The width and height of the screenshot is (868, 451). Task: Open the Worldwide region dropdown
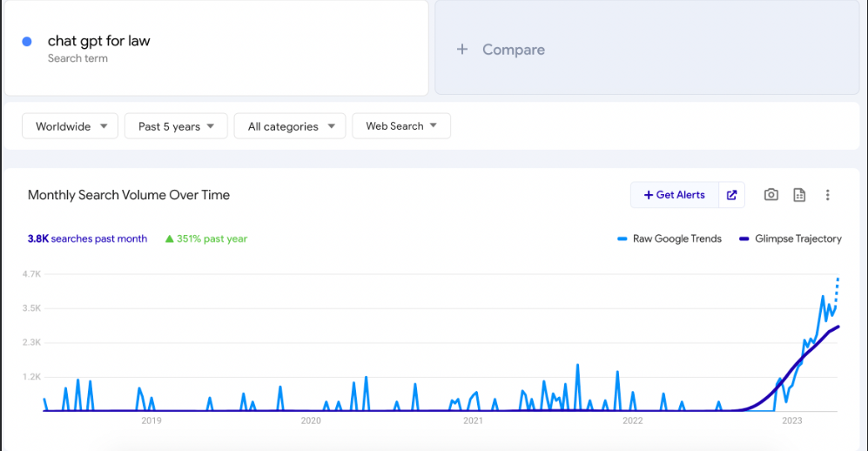pyautogui.click(x=70, y=126)
